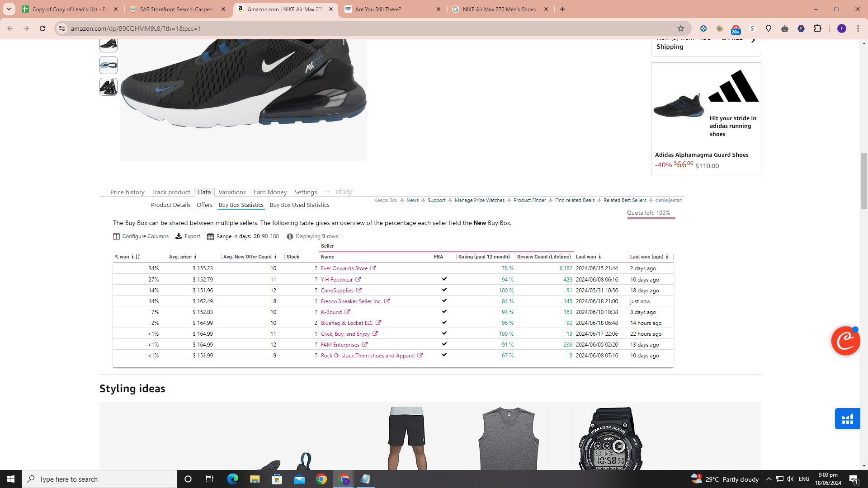Switch to the Variations tab
The image size is (868, 488).
[x=232, y=192]
